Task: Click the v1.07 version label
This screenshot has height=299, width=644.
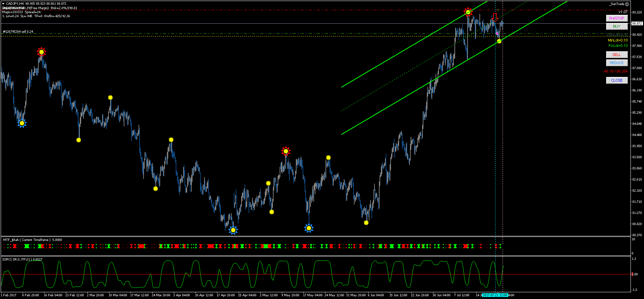Action: tap(623, 12)
